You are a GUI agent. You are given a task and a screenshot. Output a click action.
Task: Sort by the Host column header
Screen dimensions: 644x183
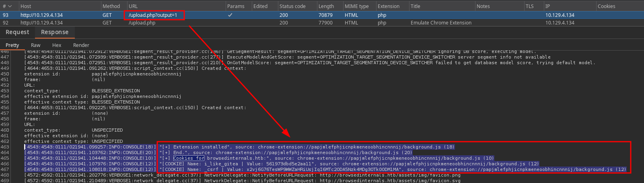tap(26, 6)
